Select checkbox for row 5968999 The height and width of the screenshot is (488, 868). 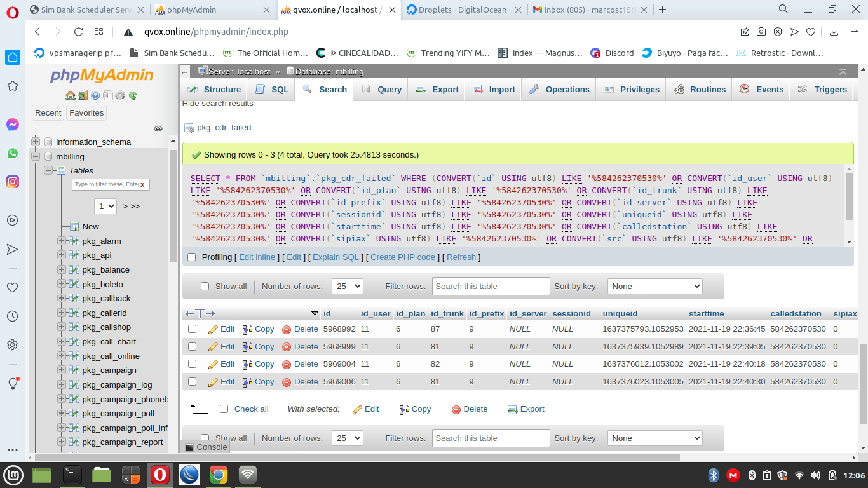pos(193,347)
